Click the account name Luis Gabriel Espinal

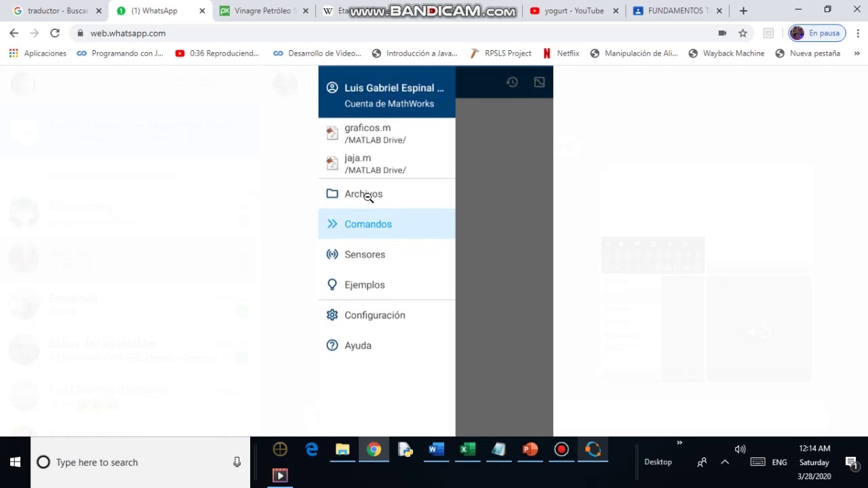coord(394,88)
